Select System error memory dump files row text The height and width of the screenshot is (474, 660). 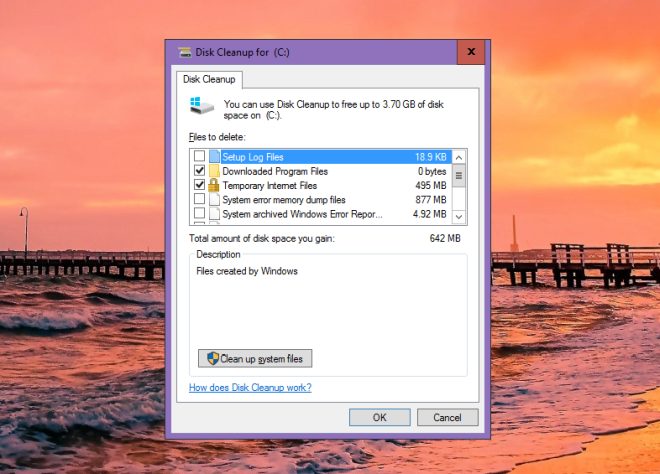coord(284,200)
